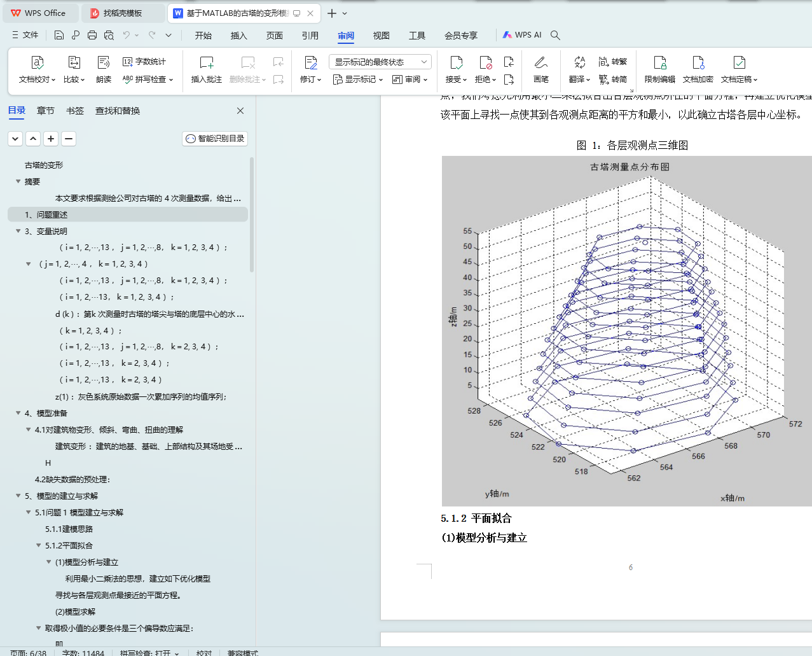
Task: Convert text with 转繁
Action: (x=613, y=62)
